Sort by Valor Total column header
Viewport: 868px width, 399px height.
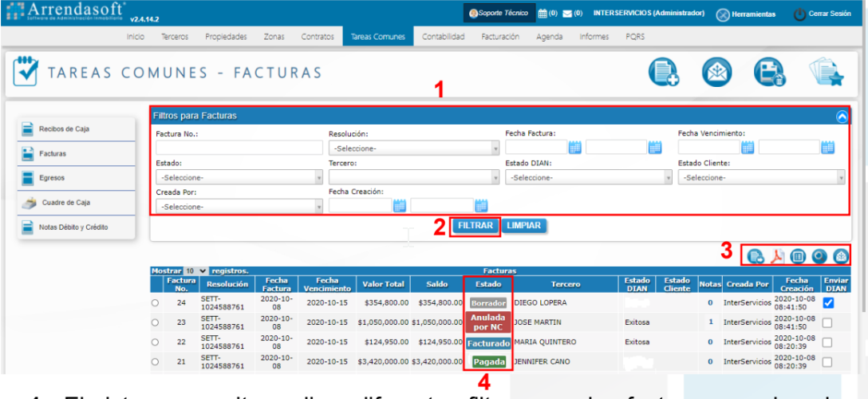click(384, 284)
